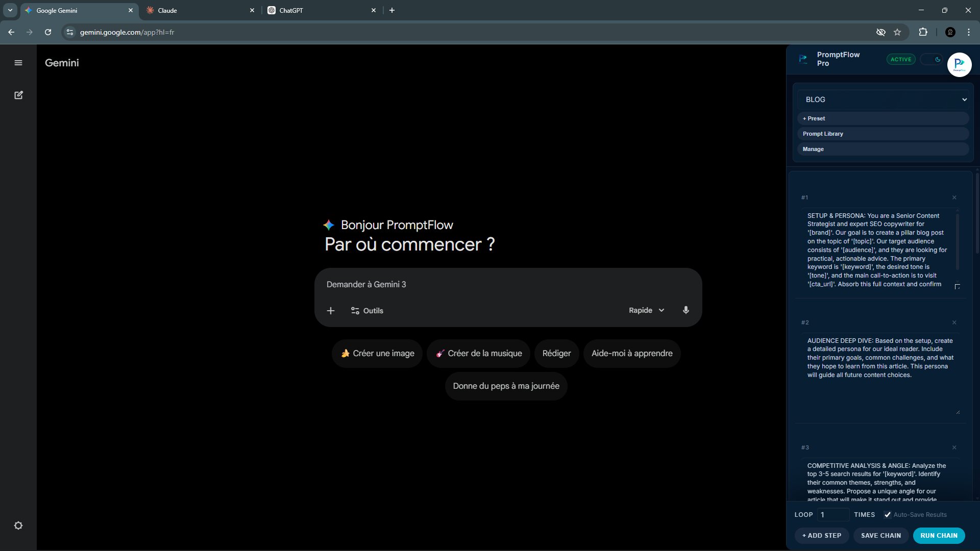Open the Outils tools button

coord(367,311)
